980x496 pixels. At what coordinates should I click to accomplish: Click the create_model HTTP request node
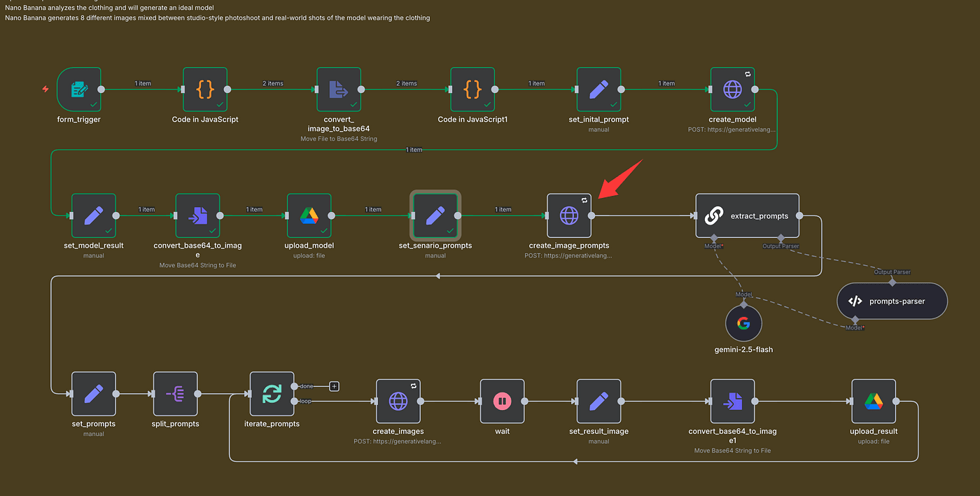pyautogui.click(x=732, y=90)
